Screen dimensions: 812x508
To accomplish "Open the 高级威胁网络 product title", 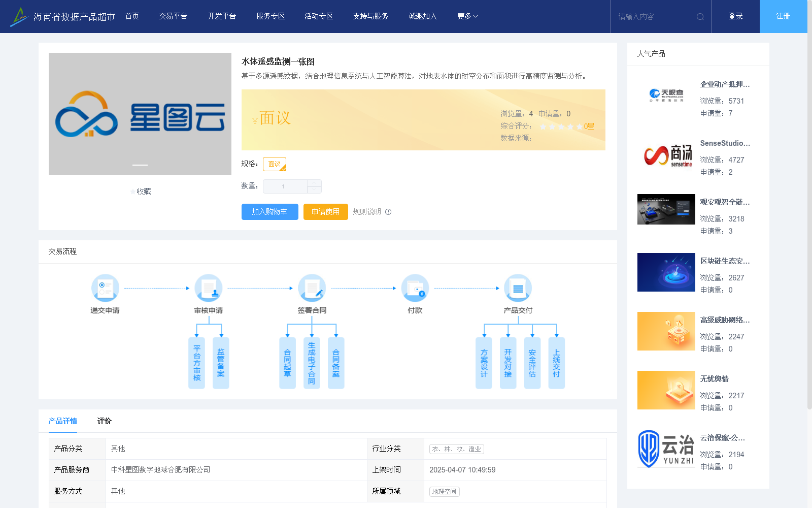I will (x=725, y=320).
